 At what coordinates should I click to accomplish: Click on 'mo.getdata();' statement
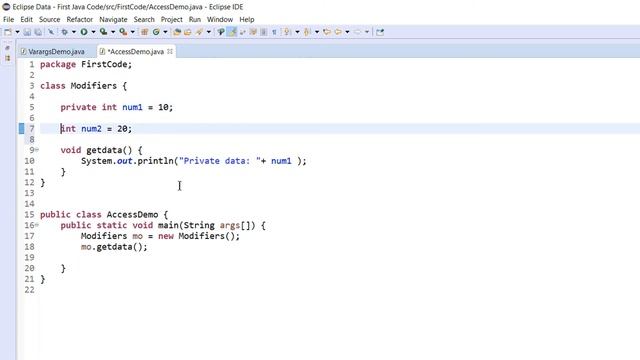click(114, 247)
